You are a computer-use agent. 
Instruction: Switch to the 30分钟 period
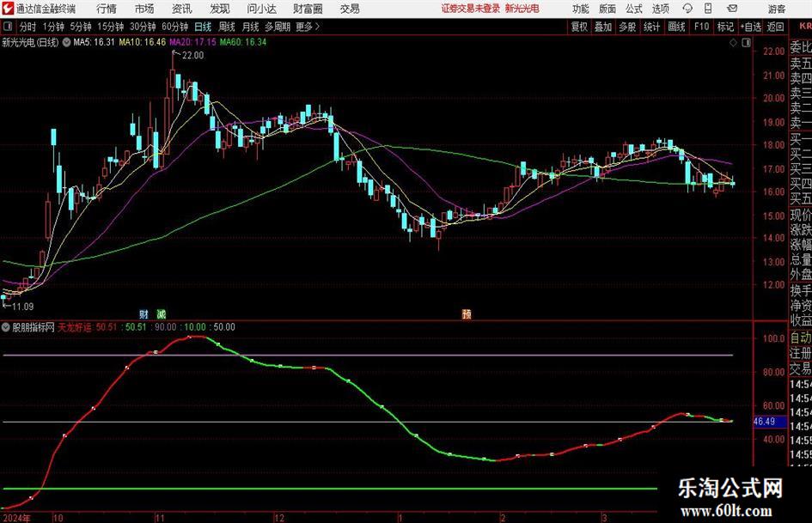coord(143,27)
